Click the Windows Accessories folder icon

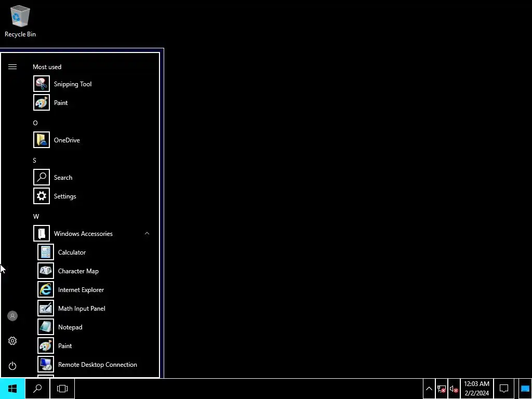42,233
